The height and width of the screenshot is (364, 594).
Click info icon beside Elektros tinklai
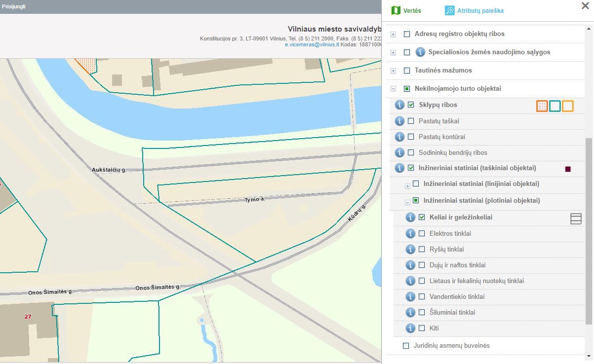pos(410,233)
